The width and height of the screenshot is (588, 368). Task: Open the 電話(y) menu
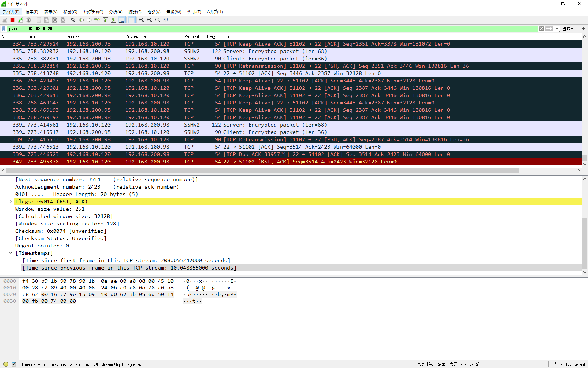154,12
